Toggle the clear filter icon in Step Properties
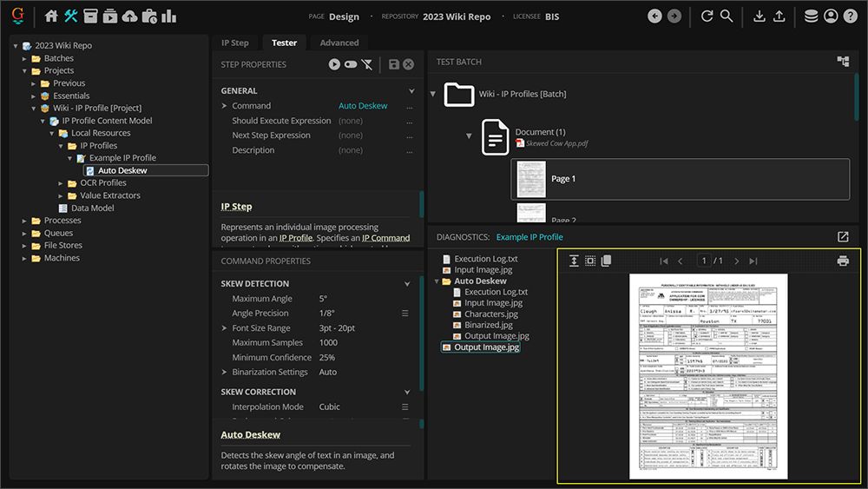 point(367,64)
